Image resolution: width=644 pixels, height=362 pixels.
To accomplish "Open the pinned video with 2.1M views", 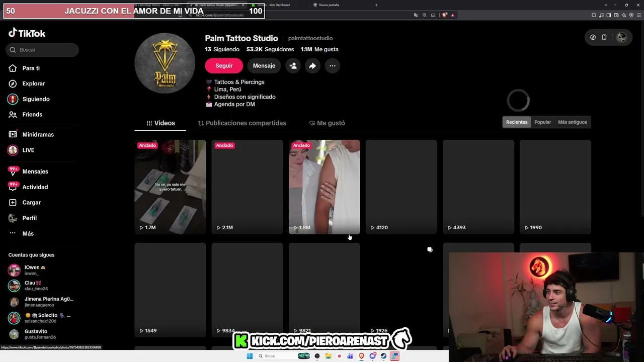I will click(247, 187).
